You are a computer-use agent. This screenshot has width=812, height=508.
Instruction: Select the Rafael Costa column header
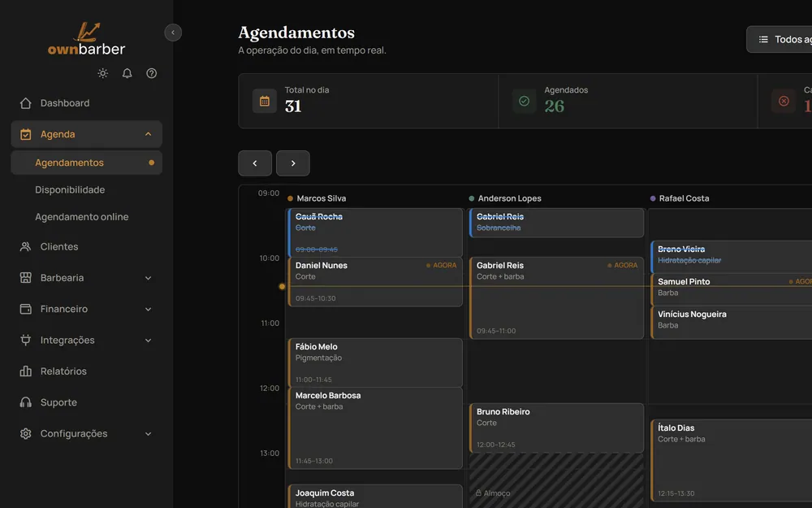[680, 198]
